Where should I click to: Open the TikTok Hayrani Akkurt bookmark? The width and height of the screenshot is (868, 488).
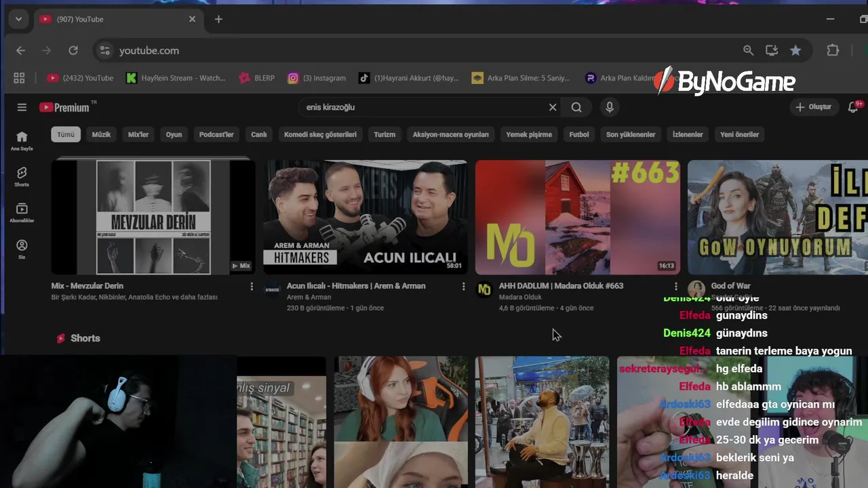point(409,78)
